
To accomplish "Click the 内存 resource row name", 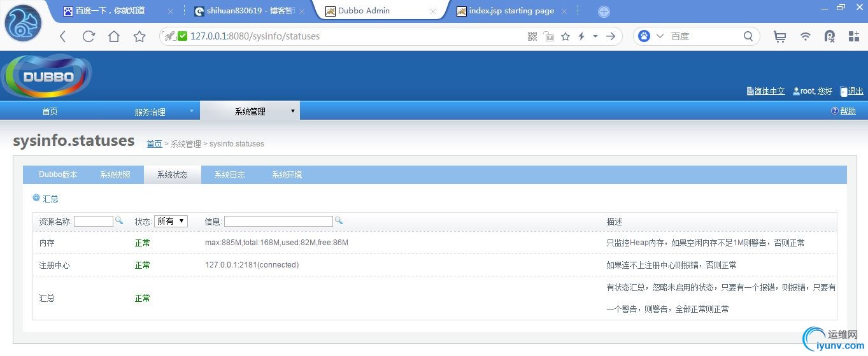I will (x=47, y=243).
